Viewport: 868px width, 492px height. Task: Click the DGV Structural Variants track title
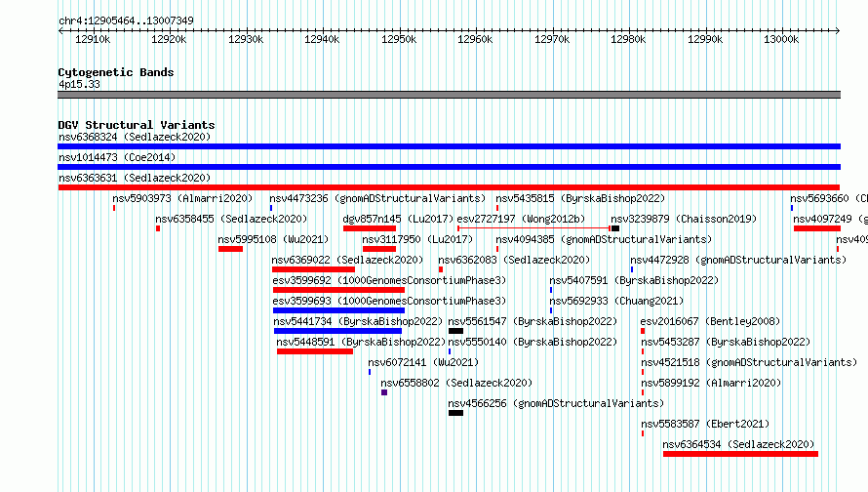pos(137,125)
